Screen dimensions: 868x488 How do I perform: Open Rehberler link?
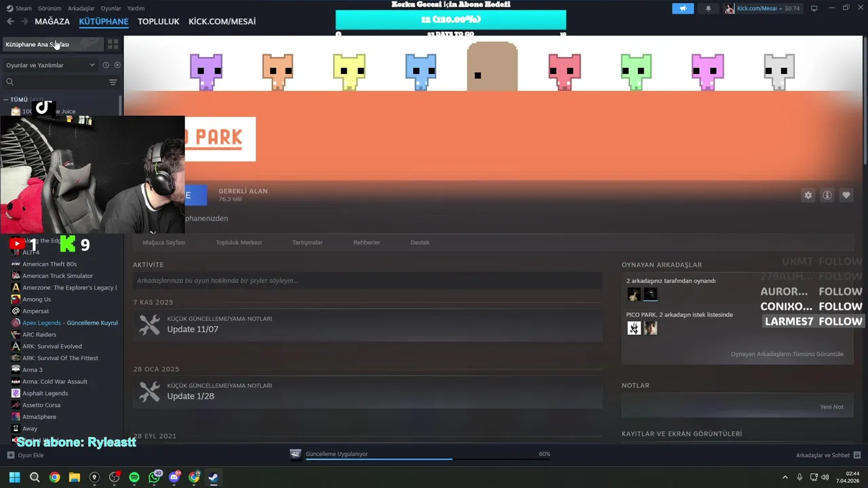(367, 242)
